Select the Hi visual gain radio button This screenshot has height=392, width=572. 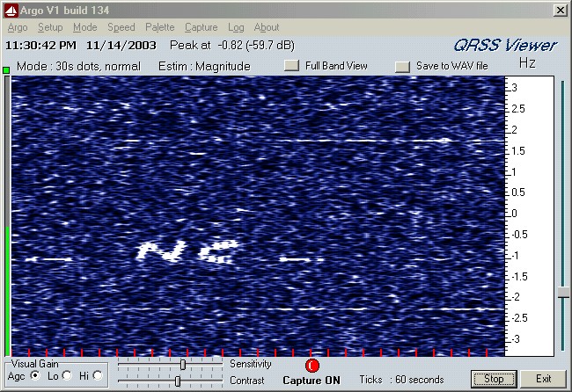point(98,375)
